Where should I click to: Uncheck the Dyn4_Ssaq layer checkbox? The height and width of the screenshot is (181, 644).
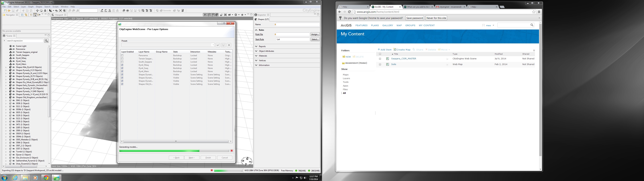(122, 68)
